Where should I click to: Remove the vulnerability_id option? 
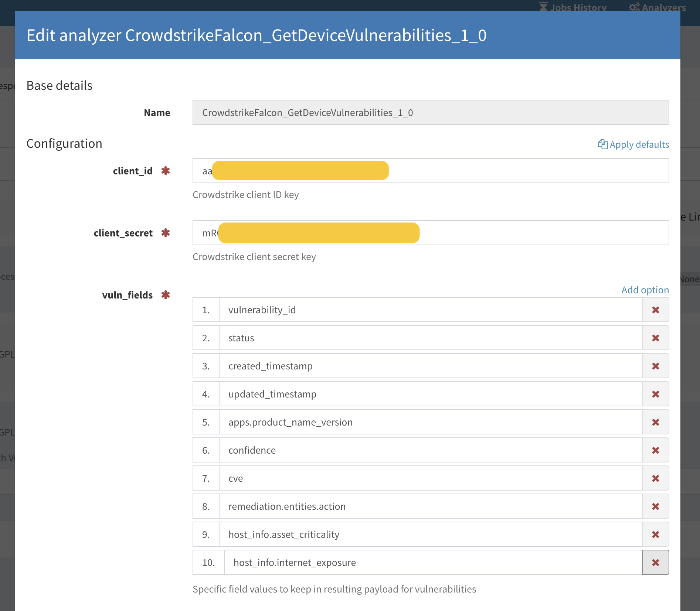click(x=655, y=310)
